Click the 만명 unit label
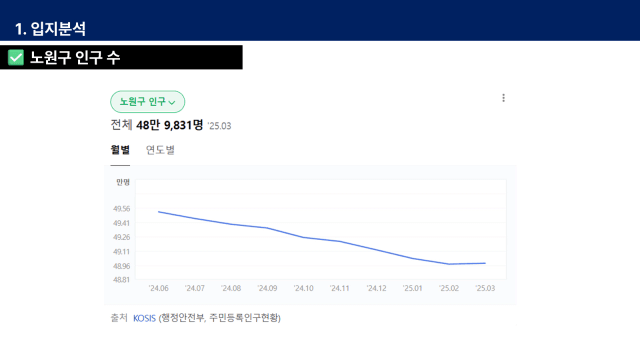Screen dimensions: 640x360 (123, 182)
